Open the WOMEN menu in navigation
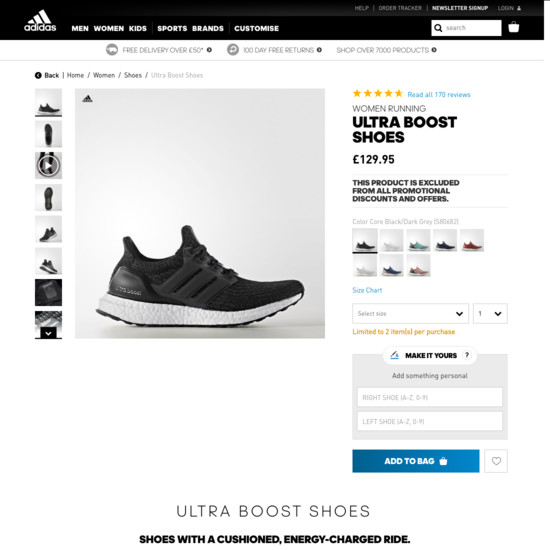 coord(109,28)
